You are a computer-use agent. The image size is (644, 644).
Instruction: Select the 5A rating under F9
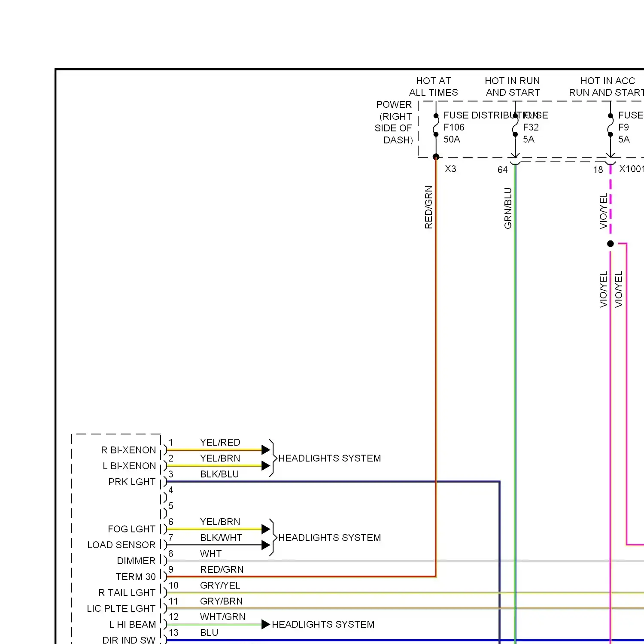pos(624,139)
